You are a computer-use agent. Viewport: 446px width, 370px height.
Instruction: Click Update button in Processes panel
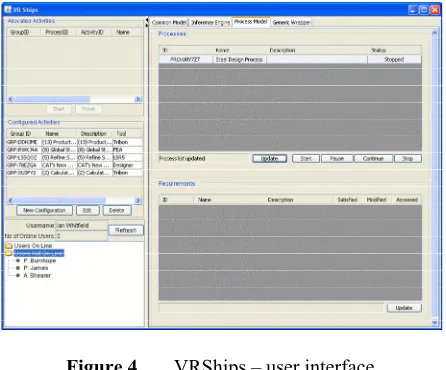[270, 158]
